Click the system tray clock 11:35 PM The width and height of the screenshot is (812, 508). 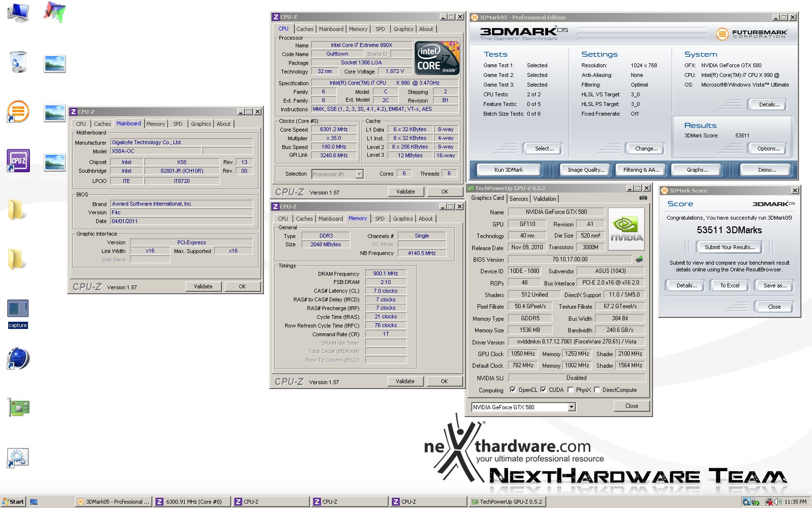pos(796,502)
